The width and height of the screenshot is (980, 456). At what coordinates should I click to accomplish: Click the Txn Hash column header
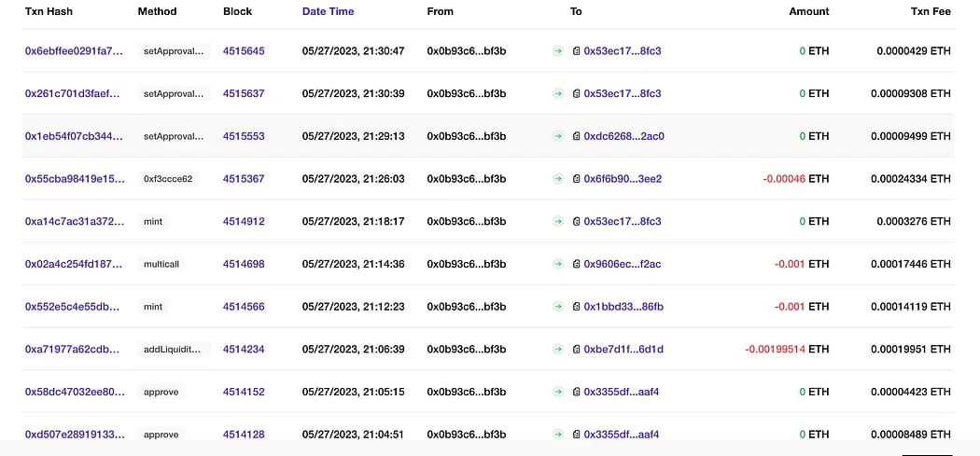pyautogui.click(x=49, y=11)
